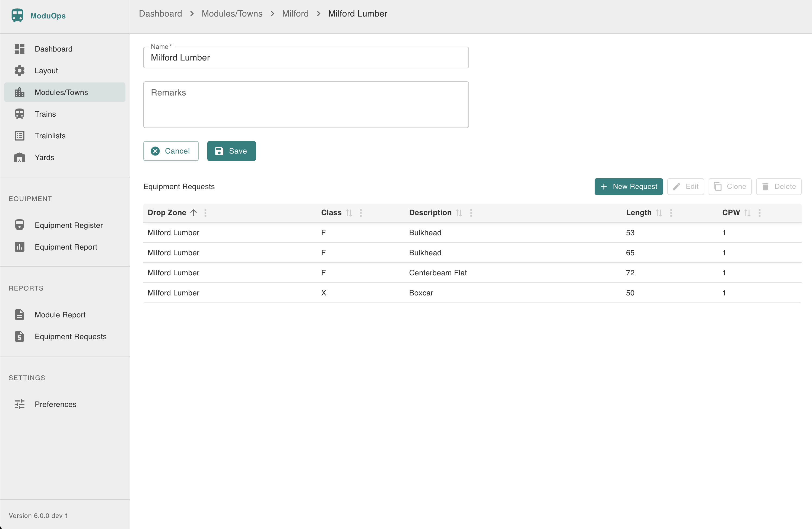Open the Layout sidebar item
Screen dimensions: 812x529
(65, 71)
